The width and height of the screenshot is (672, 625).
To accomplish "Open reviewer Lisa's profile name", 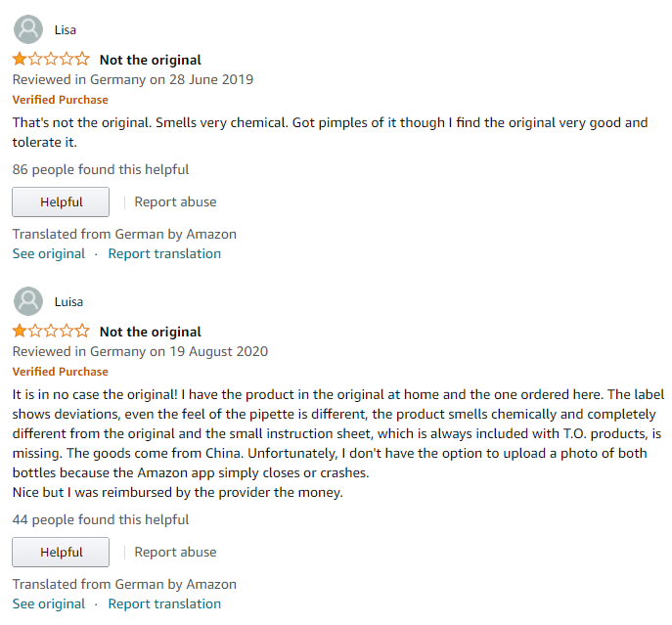I will coord(65,30).
